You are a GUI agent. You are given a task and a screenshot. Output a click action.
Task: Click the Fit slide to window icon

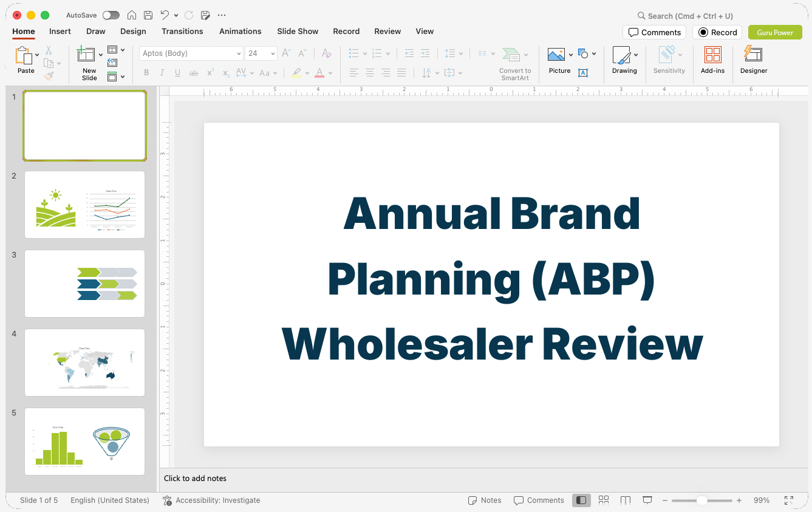789,500
